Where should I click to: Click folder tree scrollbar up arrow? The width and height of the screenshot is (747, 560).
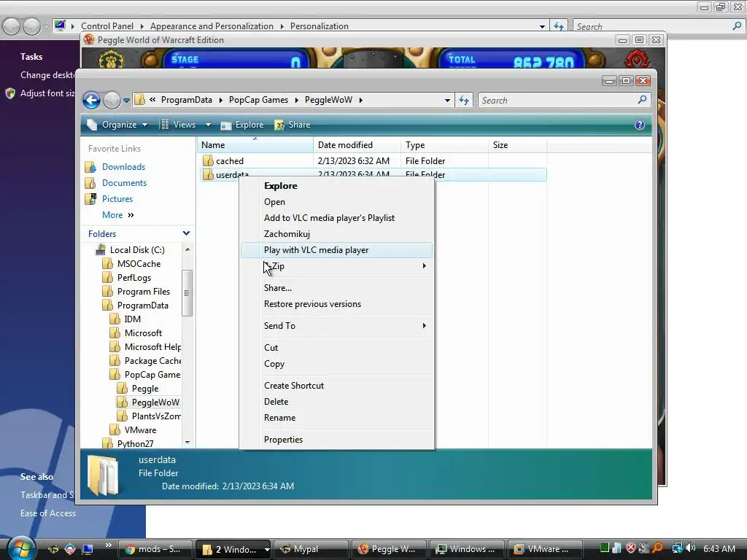pyautogui.click(x=187, y=249)
